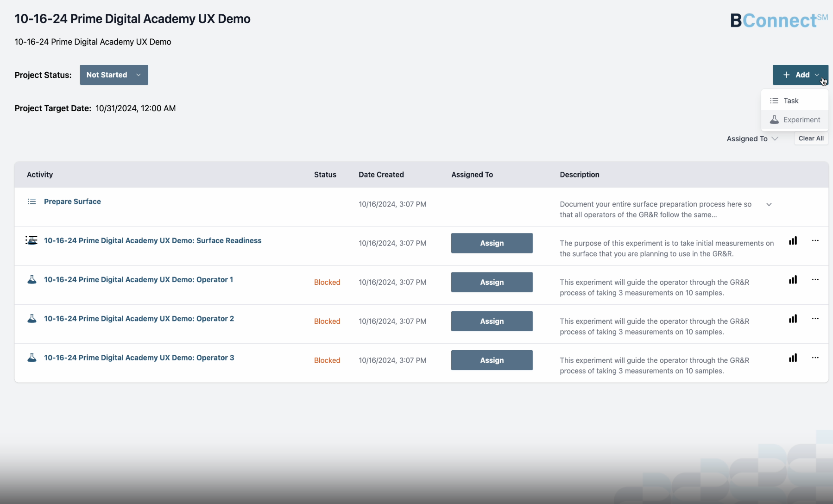Open the Assigned To filter dropdown
Screen dimensions: 833x504
(x=752, y=139)
